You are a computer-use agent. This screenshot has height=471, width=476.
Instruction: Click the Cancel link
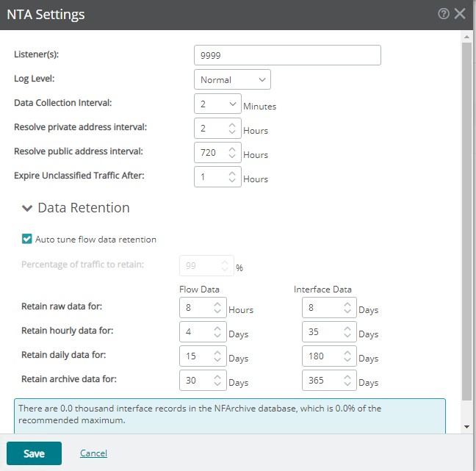(x=93, y=453)
